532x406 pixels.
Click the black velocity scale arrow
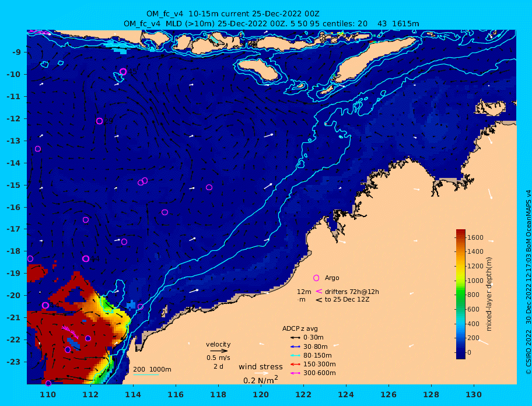tap(219, 351)
